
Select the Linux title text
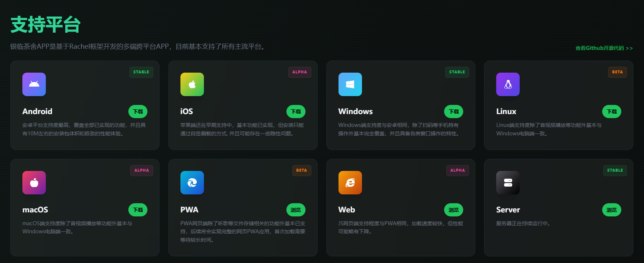pos(506,112)
